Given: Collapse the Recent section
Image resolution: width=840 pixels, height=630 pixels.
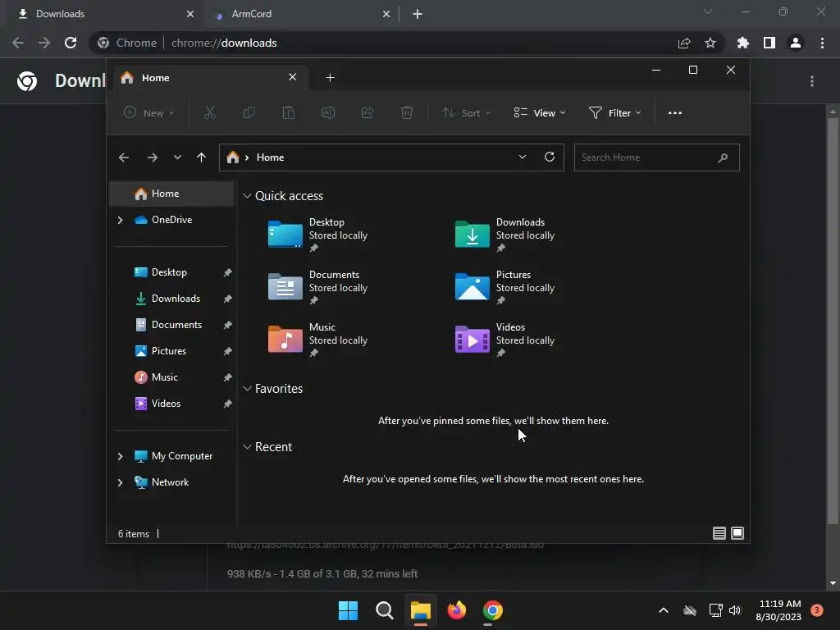Looking at the screenshot, I should (x=247, y=447).
